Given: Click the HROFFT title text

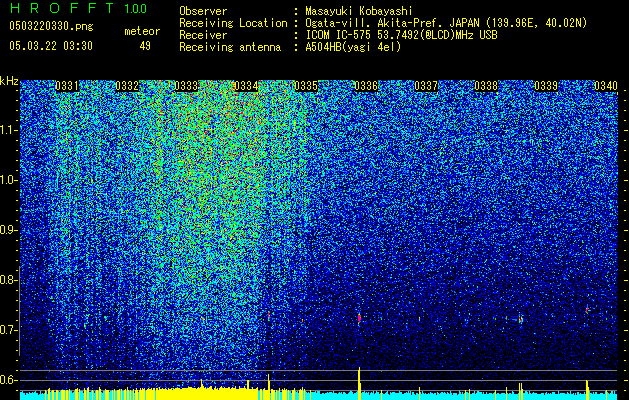Looking at the screenshot, I should [x=61, y=8].
